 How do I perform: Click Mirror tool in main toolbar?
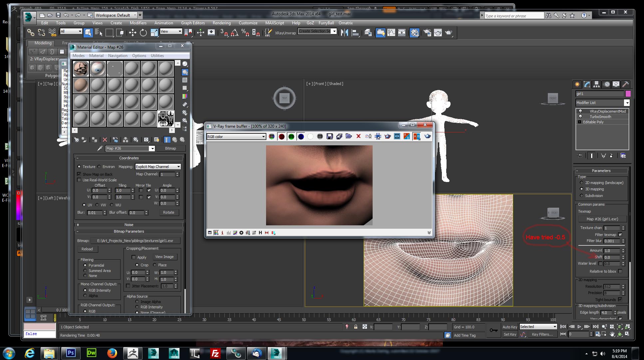point(344,32)
